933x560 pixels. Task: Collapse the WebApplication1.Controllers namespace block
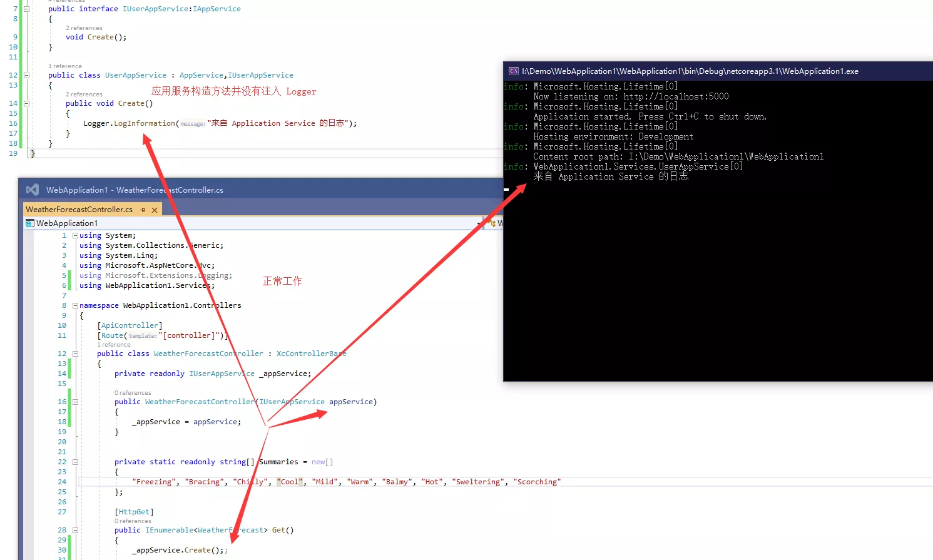75,306
